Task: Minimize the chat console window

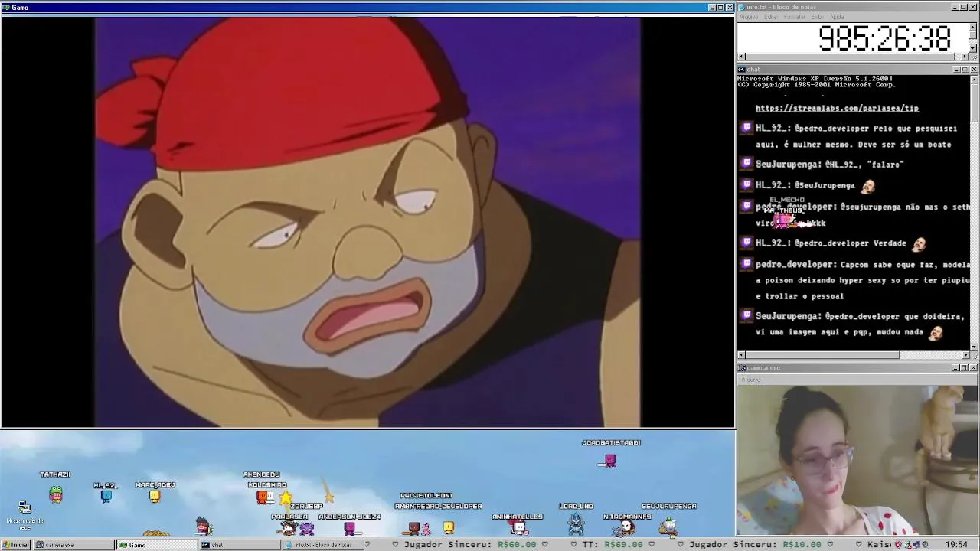Action: [x=956, y=70]
